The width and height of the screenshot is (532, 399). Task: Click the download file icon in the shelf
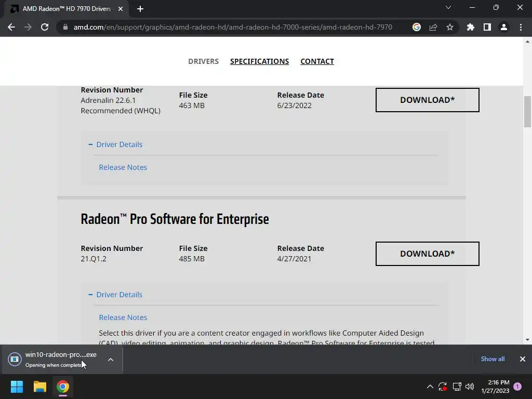pyautogui.click(x=15, y=359)
